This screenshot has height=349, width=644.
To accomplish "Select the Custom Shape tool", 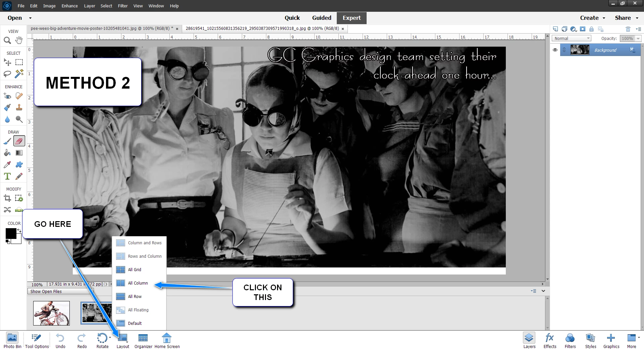I will tap(19, 165).
